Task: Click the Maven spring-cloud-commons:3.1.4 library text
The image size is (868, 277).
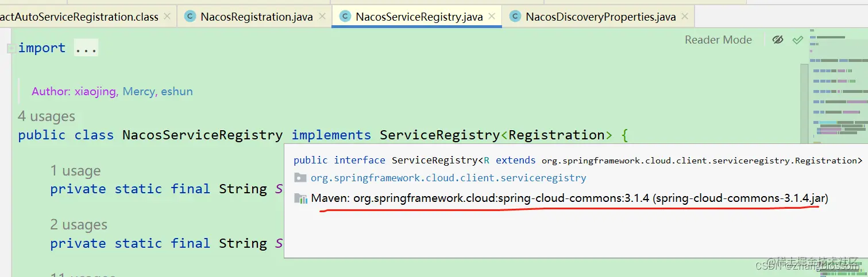Action: tap(570, 198)
